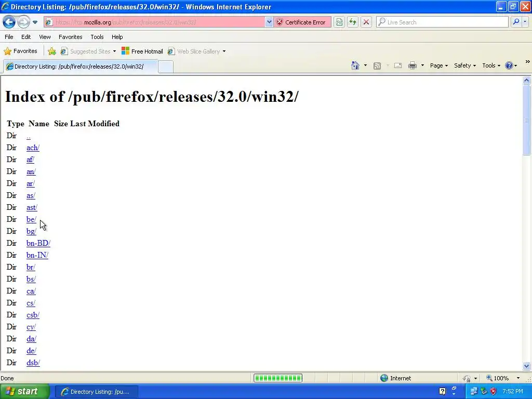
Task: Click the Print printer icon
Action: (412, 66)
